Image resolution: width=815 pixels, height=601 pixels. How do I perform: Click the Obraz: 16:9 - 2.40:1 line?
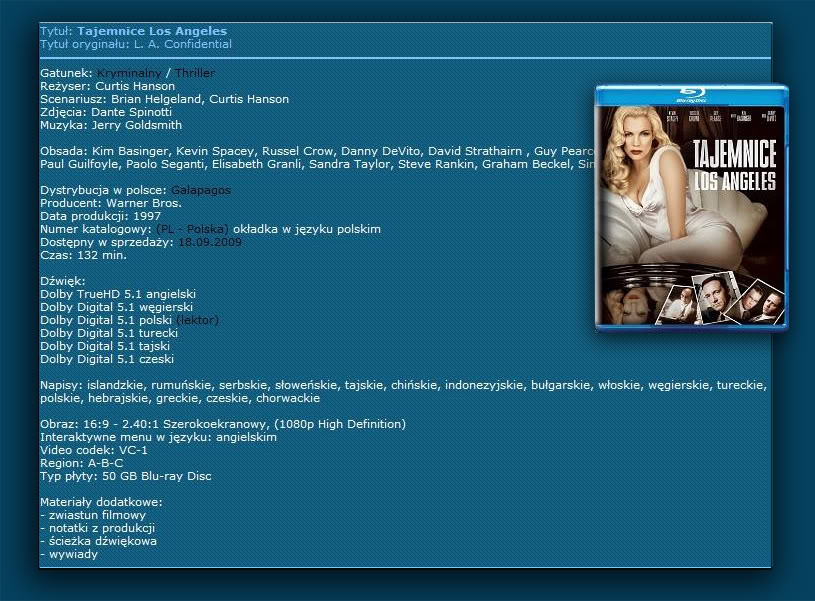point(223,424)
